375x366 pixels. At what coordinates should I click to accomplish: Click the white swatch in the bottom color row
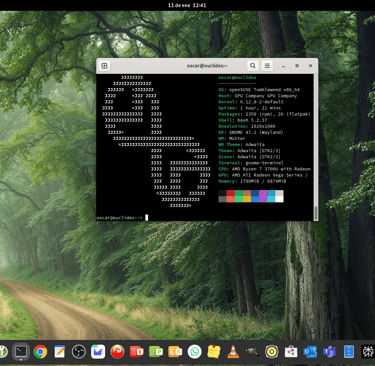[x=279, y=199]
